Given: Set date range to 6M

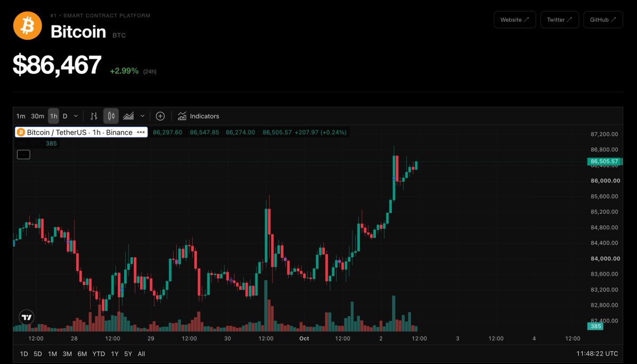Looking at the screenshot, I should (82, 353).
